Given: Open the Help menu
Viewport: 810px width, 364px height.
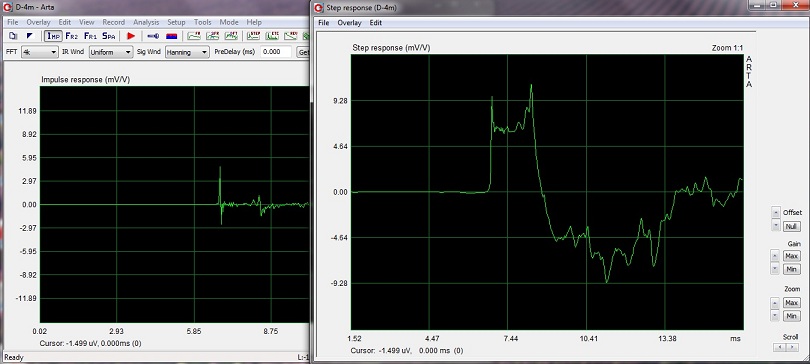Looking at the screenshot, I should point(254,22).
